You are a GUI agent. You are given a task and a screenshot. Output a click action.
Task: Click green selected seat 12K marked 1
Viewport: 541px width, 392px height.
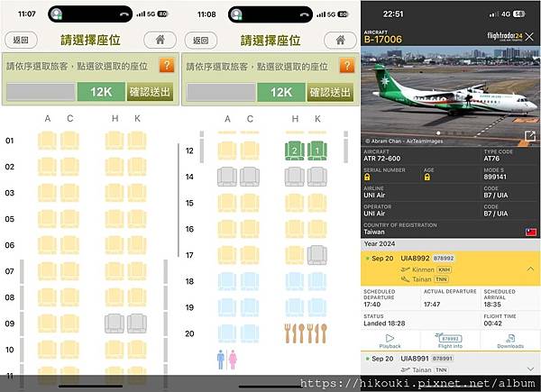click(x=317, y=150)
